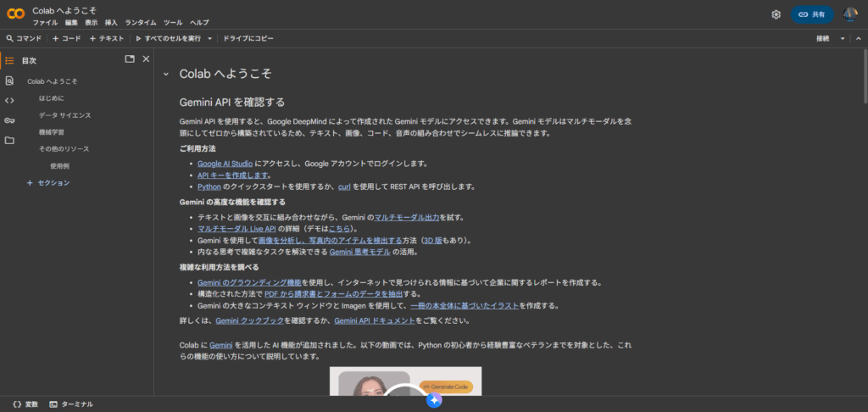Click the Gemini sparkle button at bottom

(x=434, y=400)
